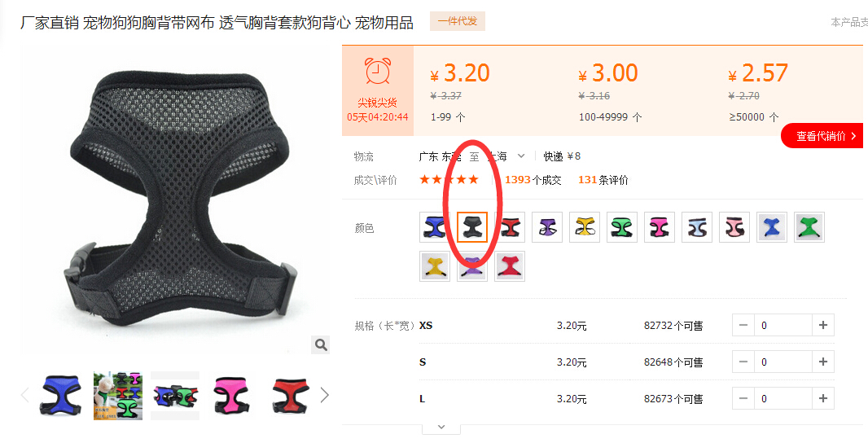Screen dimensions: 868x443
Task: Click the XS quantity input field
Action: (783, 325)
